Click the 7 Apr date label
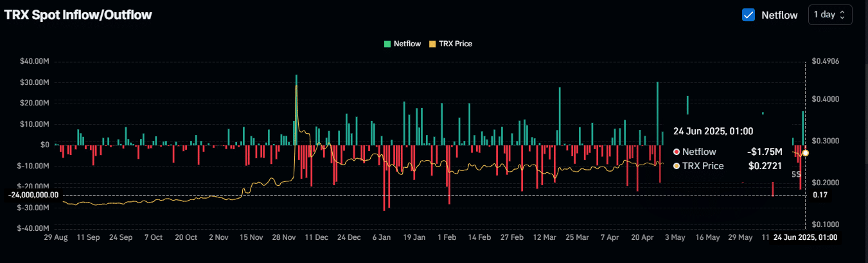Image resolution: width=868 pixels, height=263 pixels. pos(611,237)
